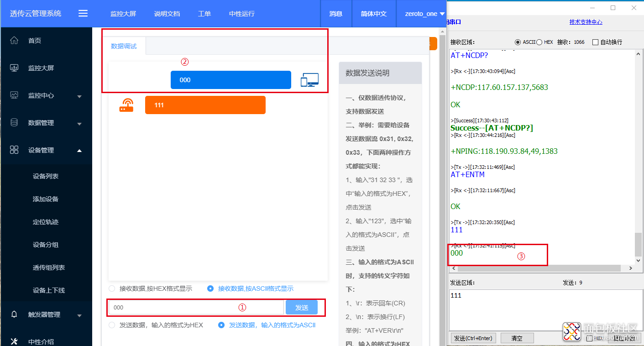Open 工单 in top navigation
The height and width of the screenshot is (346, 644).
coord(204,14)
